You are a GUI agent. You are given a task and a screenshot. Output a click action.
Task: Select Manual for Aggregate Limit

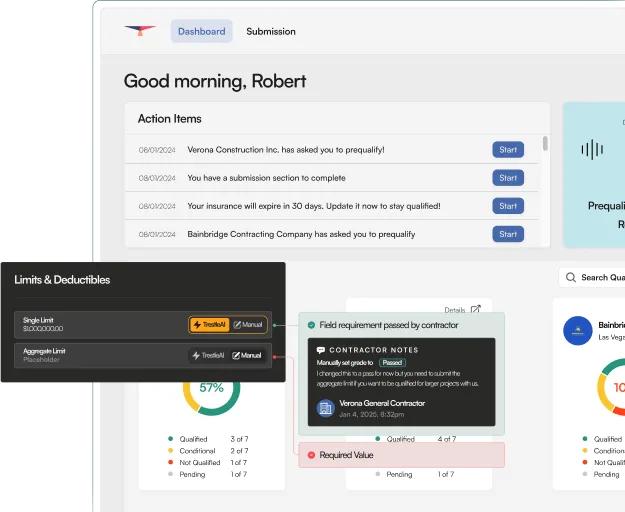click(x=247, y=355)
